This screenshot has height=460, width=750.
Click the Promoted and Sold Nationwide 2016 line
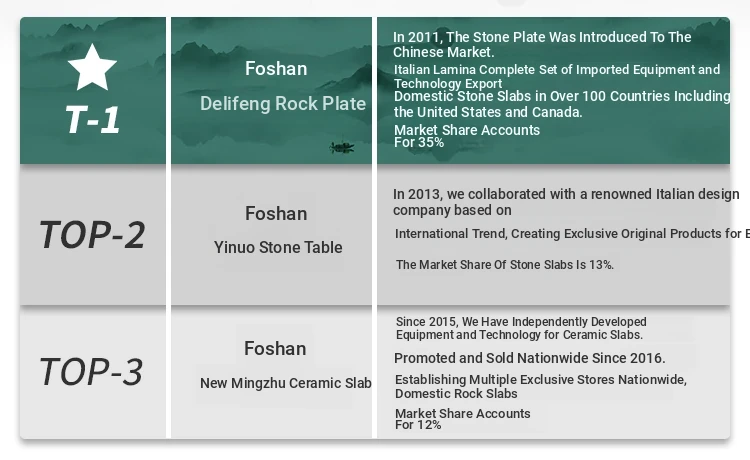point(529,358)
